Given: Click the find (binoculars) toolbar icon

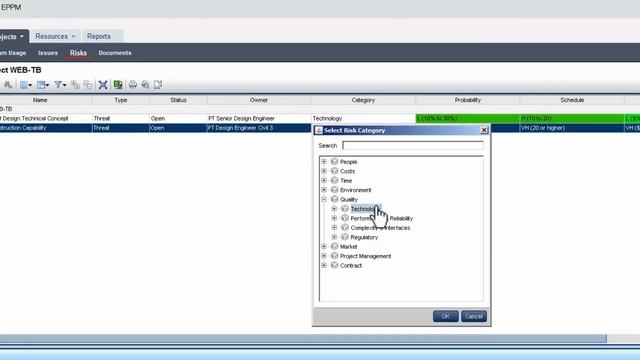Looking at the screenshot, I should [8, 84].
